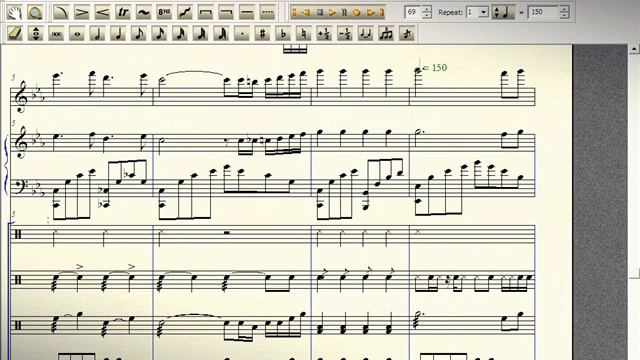Select the 32nd note duration

point(180,33)
